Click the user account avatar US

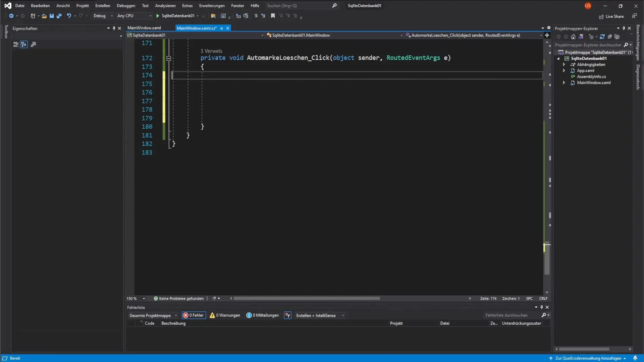coord(588,6)
